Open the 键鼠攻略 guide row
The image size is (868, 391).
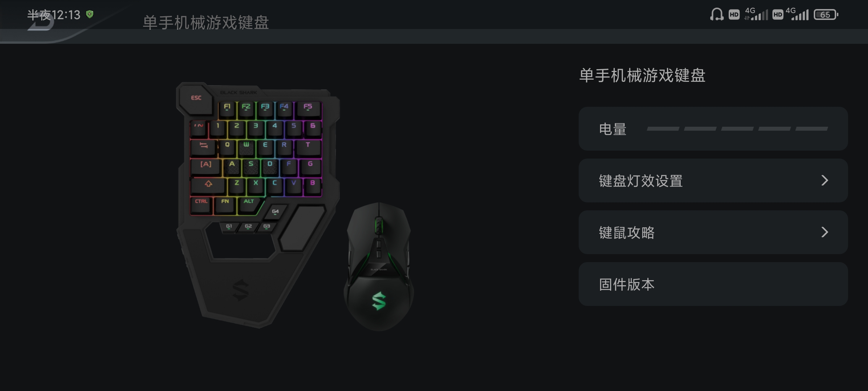pyautogui.click(x=713, y=232)
